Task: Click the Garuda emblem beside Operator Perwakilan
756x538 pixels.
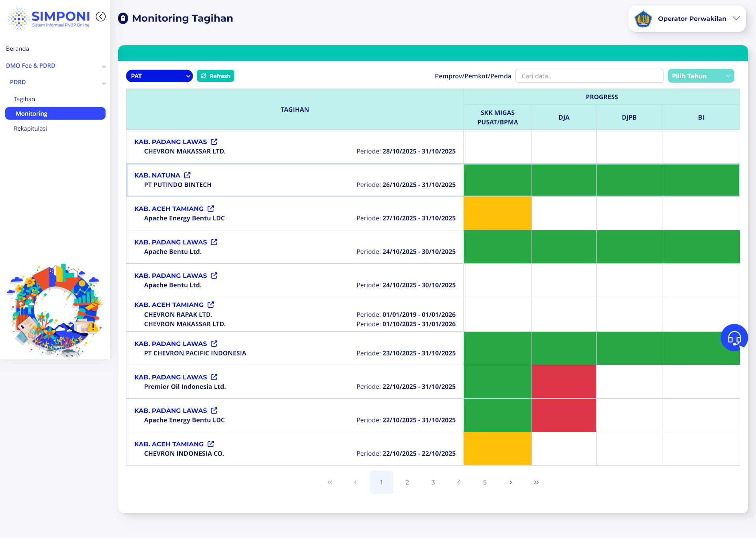Action: [643, 18]
